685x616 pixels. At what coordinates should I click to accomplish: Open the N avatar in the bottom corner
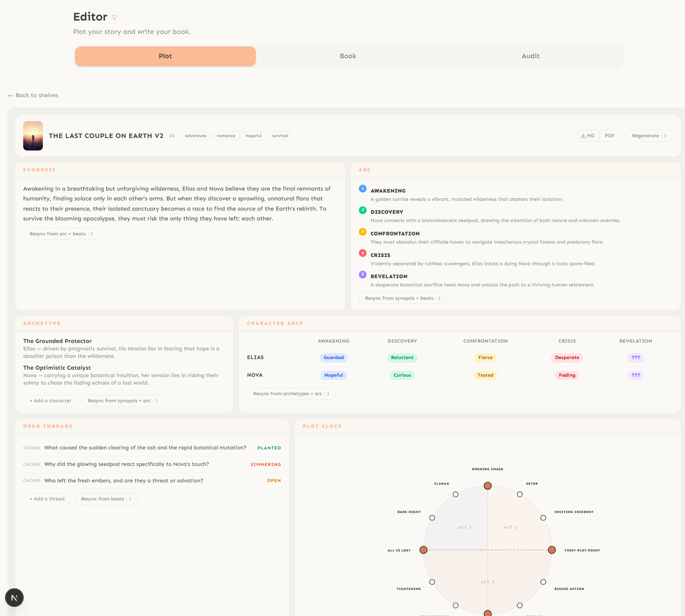14,597
